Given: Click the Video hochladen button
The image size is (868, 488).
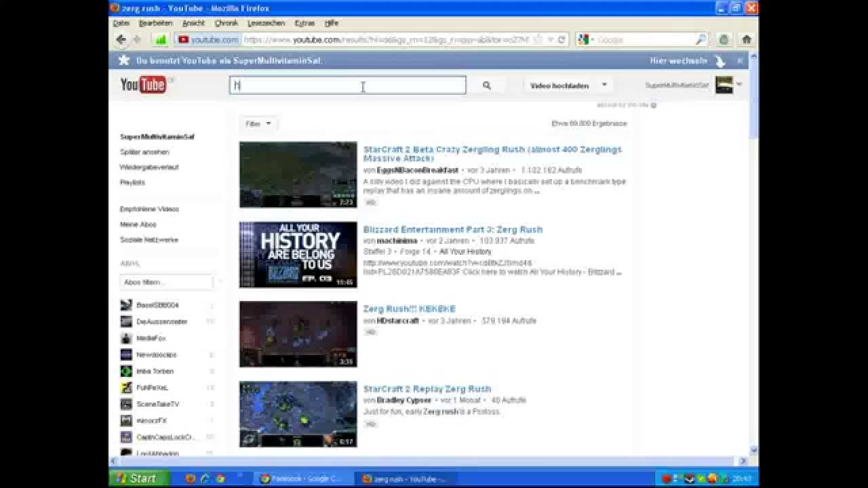Looking at the screenshot, I should [x=559, y=85].
